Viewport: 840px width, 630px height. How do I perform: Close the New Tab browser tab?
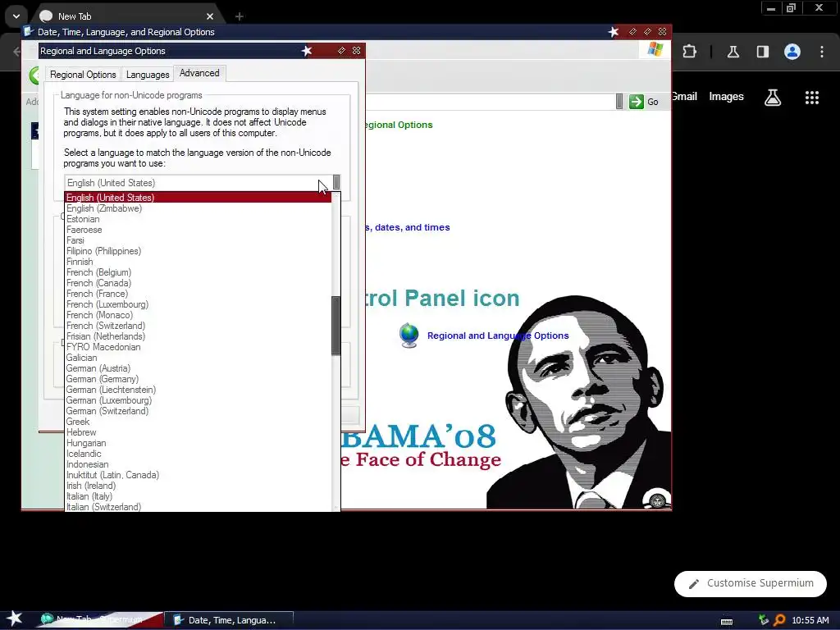210,16
